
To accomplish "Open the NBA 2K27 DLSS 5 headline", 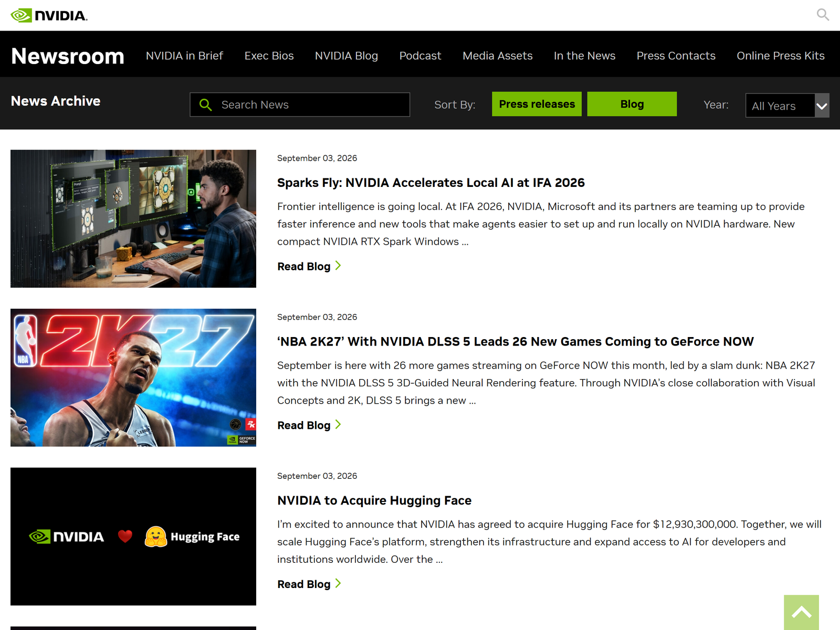I will tap(516, 342).
